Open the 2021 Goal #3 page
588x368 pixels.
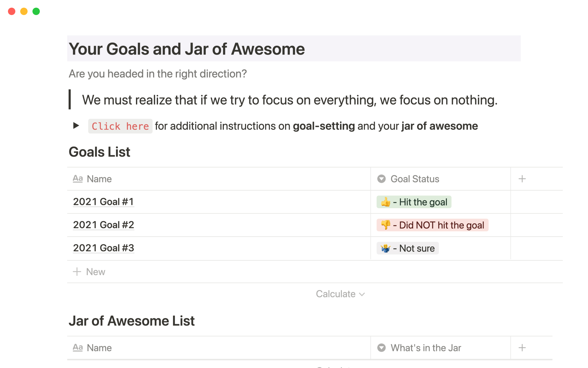coord(104,248)
